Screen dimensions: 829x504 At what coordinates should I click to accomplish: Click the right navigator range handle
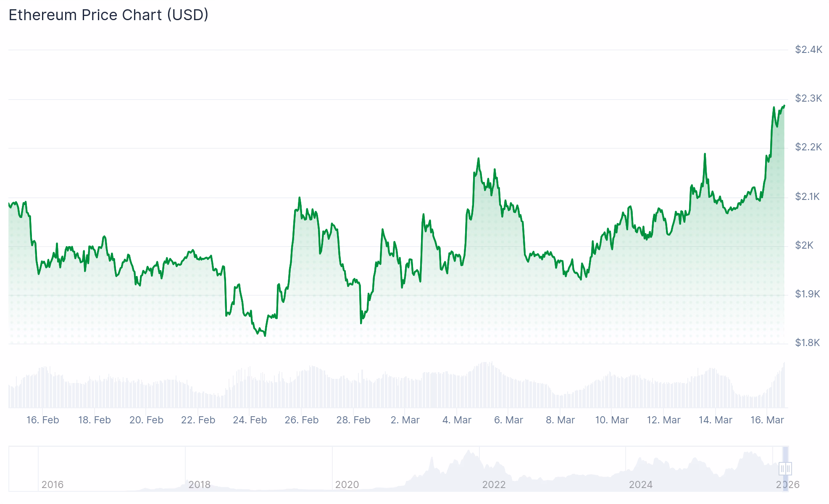tap(789, 468)
